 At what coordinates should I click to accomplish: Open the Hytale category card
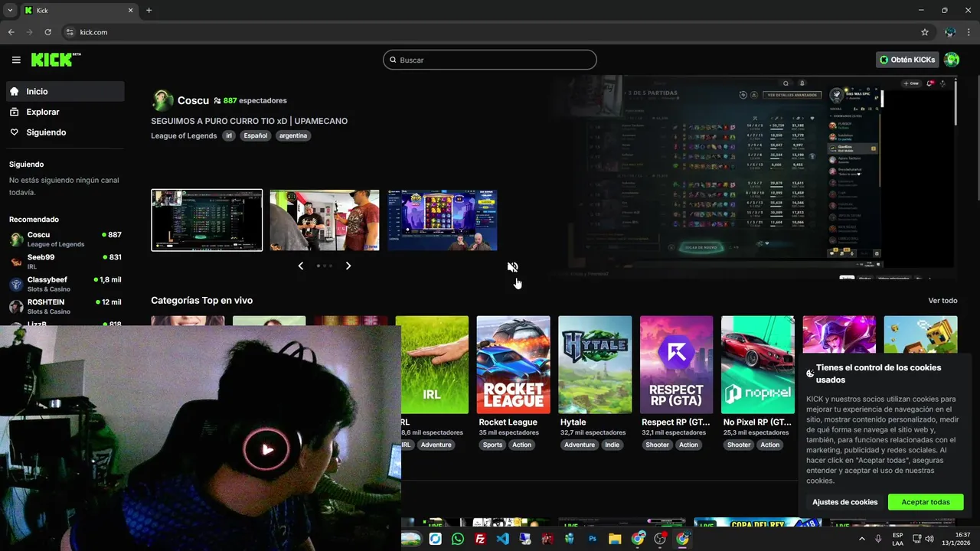pyautogui.click(x=595, y=365)
